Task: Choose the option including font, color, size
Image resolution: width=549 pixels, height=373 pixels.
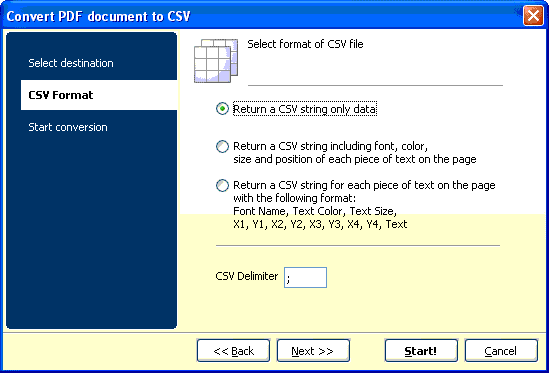Action: 222,146
